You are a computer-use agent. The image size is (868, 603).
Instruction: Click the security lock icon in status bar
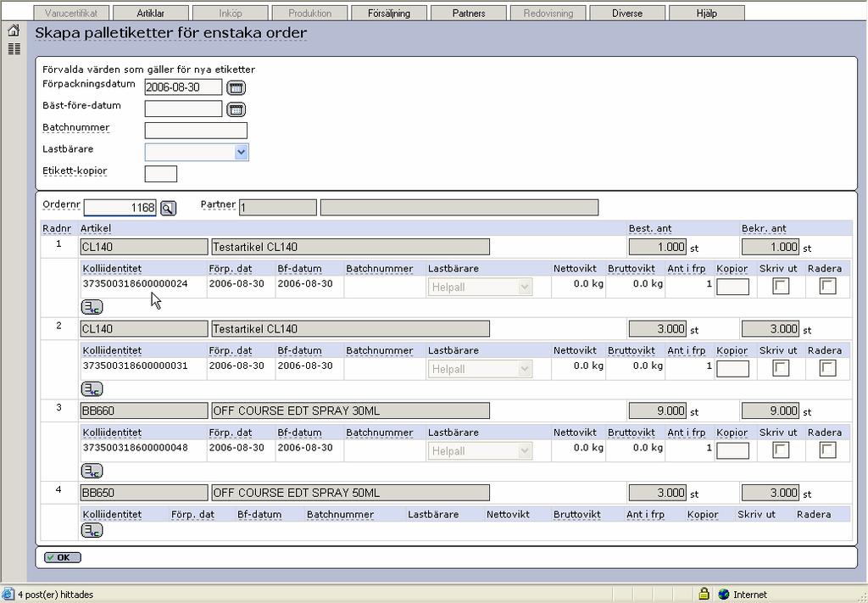coord(704,595)
